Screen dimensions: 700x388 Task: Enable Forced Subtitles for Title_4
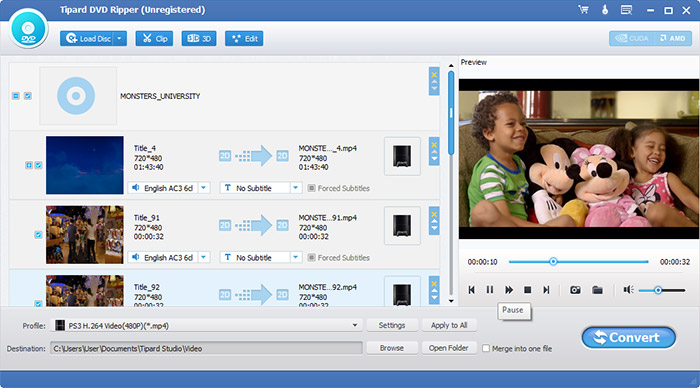312,188
